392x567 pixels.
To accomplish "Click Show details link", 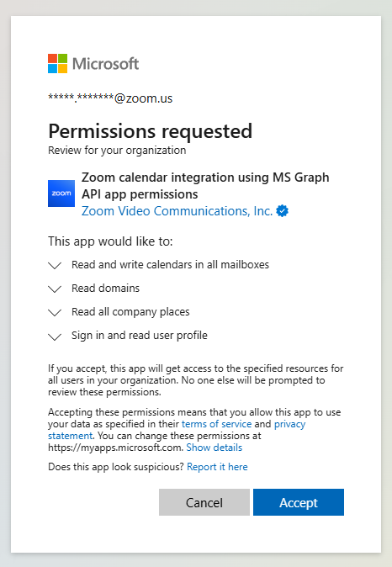I will pyautogui.click(x=214, y=448).
